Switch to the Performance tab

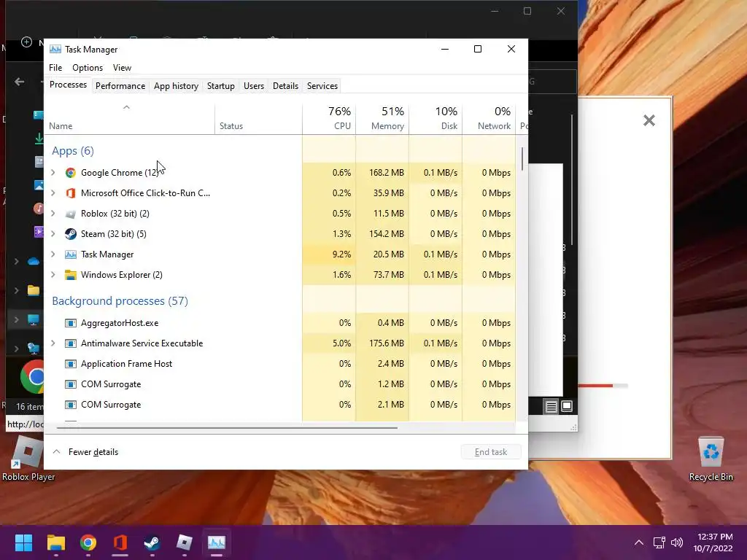[120, 86]
